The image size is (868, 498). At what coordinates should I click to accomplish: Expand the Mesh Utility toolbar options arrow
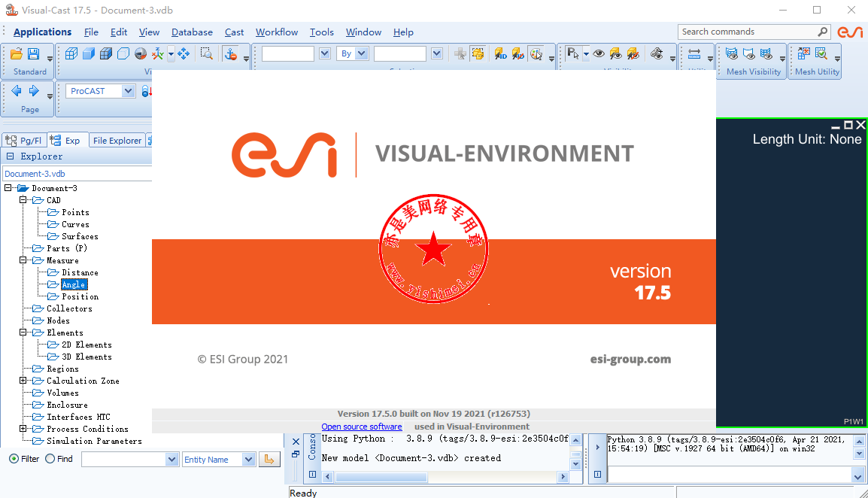(837, 58)
